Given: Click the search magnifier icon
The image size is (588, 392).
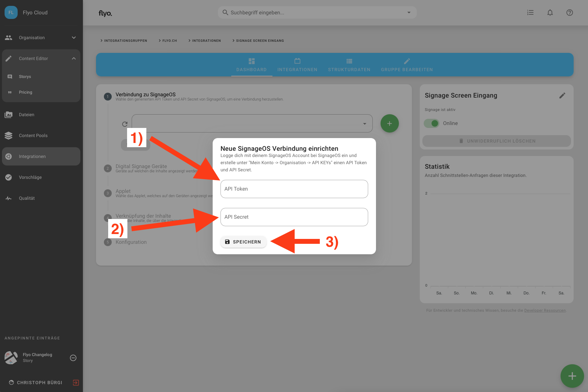Looking at the screenshot, I should point(225,12).
